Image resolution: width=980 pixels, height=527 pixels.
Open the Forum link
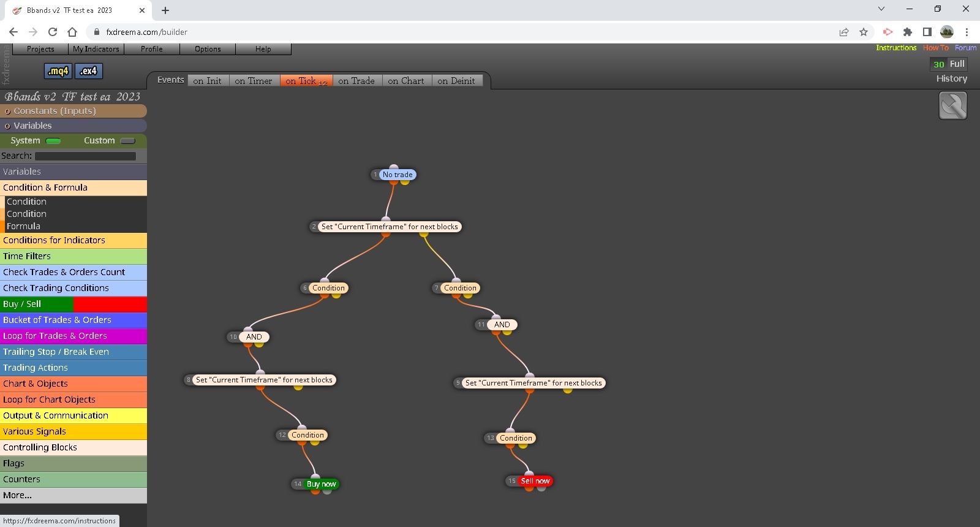click(966, 48)
